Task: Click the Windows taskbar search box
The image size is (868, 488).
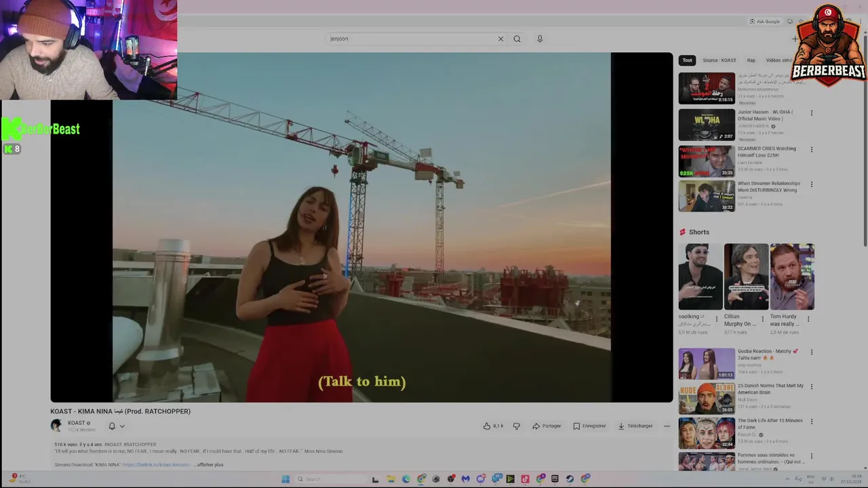Action: (330, 479)
